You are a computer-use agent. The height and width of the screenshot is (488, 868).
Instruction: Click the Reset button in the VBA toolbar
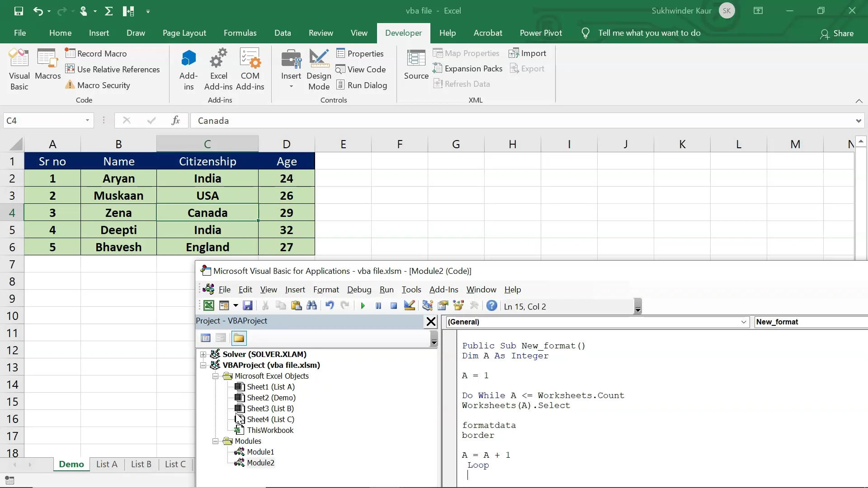tap(393, 306)
